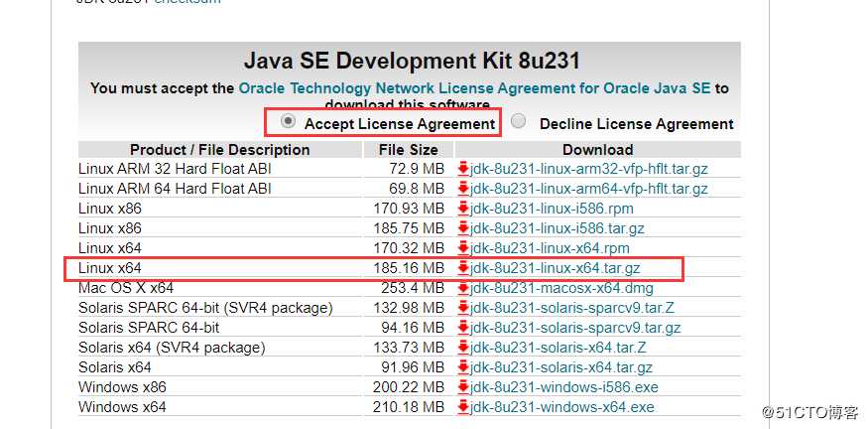Download jdk-8u231-linux-x64.tar.gz
868x429 pixels.
point(555,268)
